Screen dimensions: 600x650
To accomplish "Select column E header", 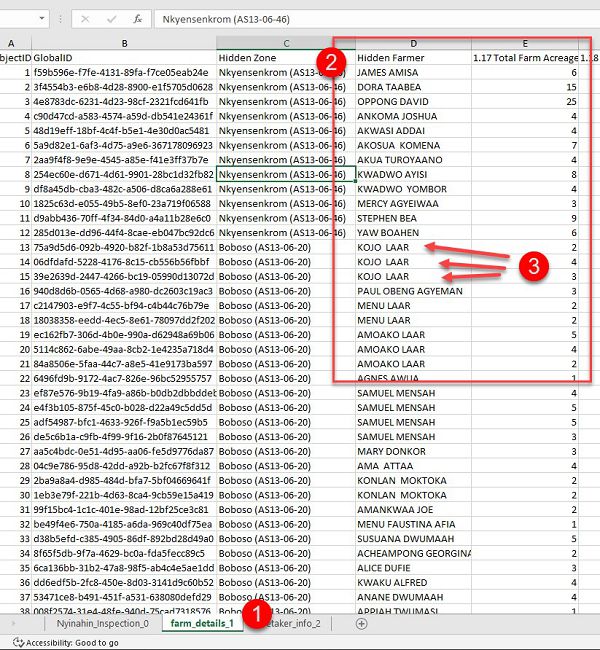I will [x=525, y=44].
